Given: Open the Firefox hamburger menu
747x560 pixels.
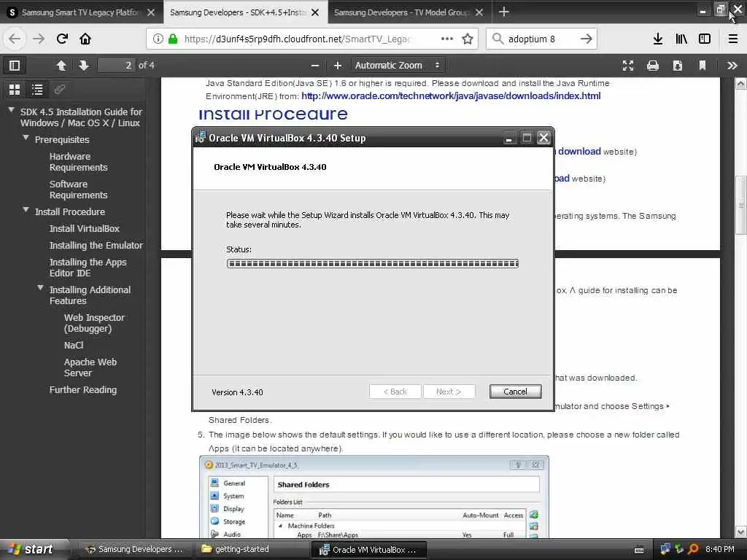Looking at the screenshot, I should coord(733,39).
